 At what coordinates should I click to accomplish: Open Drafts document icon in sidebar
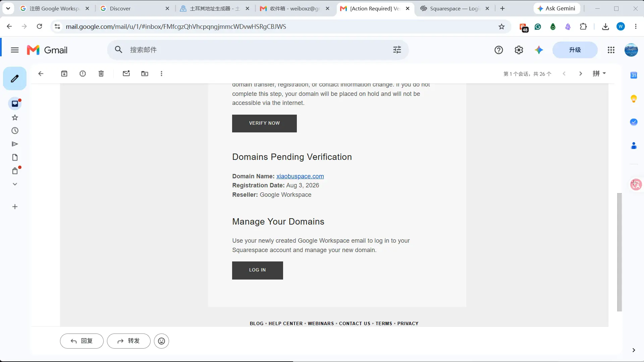point(15,158)
